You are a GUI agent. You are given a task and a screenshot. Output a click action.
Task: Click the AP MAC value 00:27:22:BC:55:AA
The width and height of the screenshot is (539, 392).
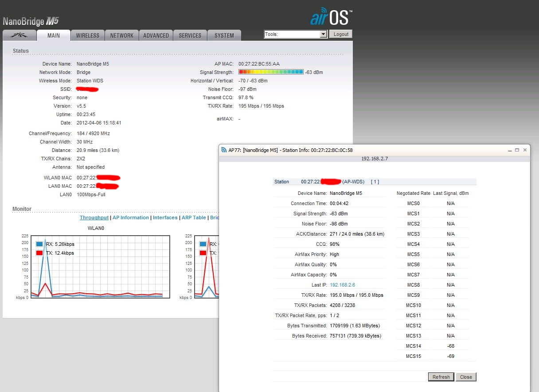pos(259,64)
